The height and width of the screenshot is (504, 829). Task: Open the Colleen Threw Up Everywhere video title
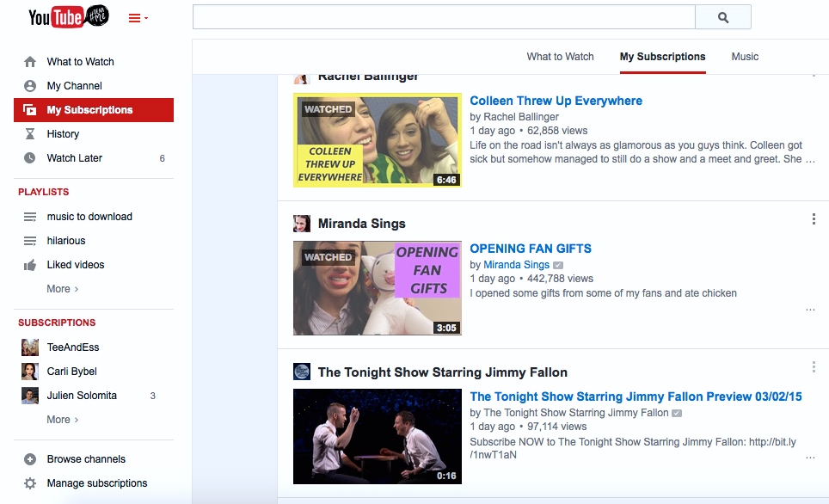(x=556, y=101)
